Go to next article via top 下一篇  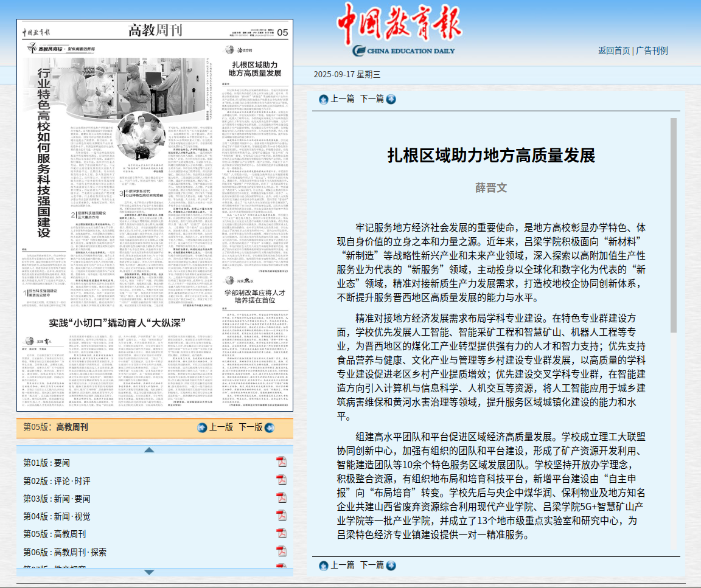[x=372, y=99]
